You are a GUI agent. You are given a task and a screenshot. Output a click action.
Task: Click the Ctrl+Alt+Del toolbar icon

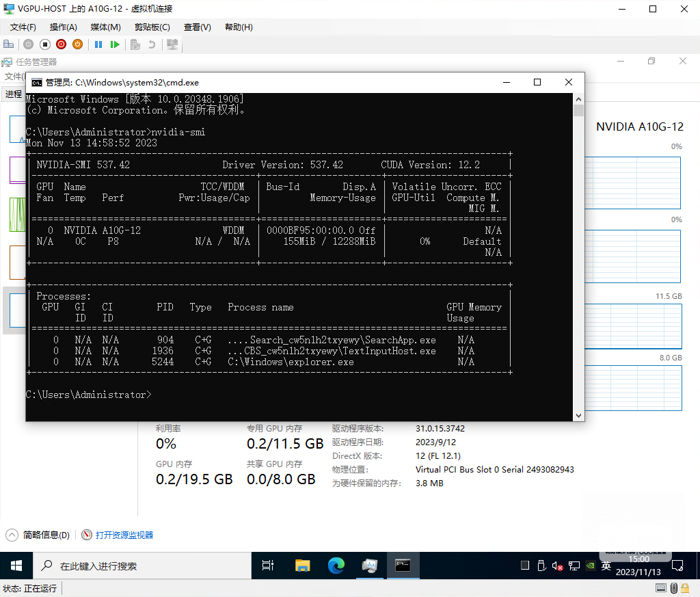coord(8,44)
